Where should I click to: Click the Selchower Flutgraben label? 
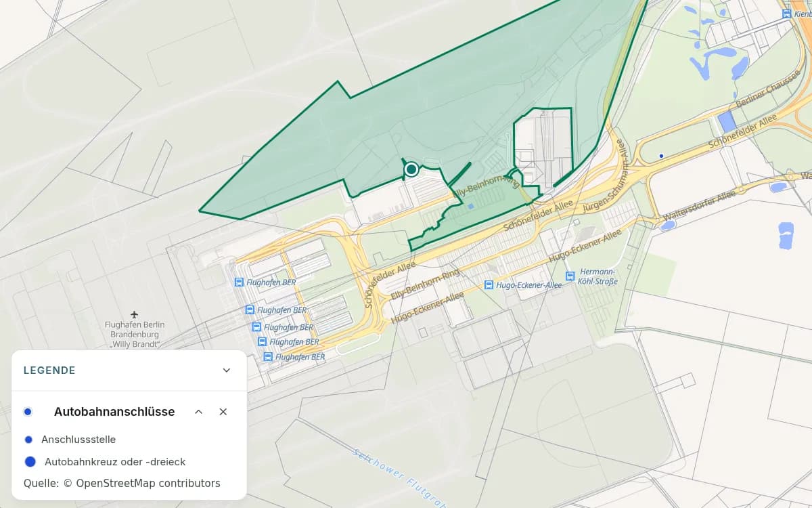[x=399, y=478]
